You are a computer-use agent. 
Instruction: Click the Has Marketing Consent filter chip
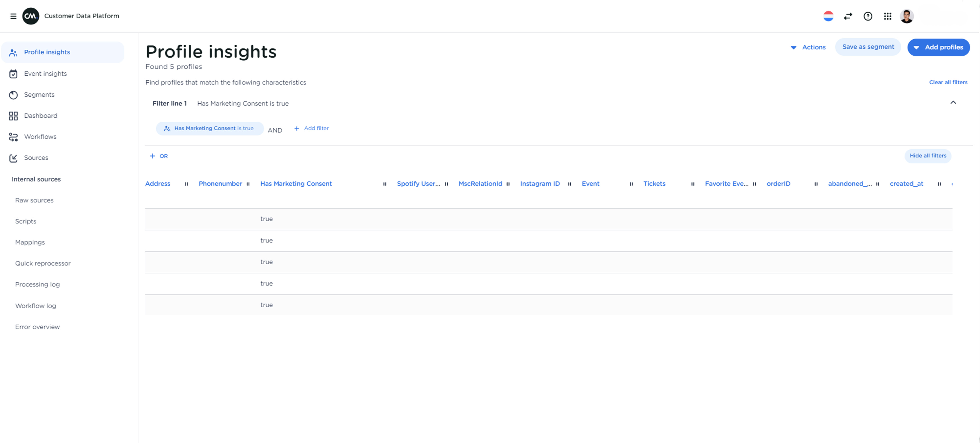coord(210,128)
